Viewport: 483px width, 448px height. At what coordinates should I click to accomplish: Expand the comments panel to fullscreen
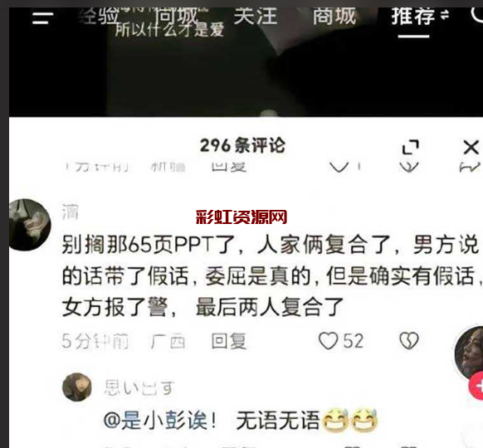pyautogui.click(x=411, y=147)
